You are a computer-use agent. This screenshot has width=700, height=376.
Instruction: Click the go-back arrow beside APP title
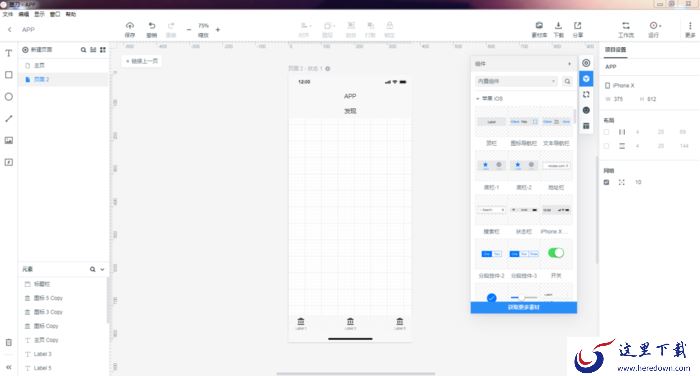[9, 29]
